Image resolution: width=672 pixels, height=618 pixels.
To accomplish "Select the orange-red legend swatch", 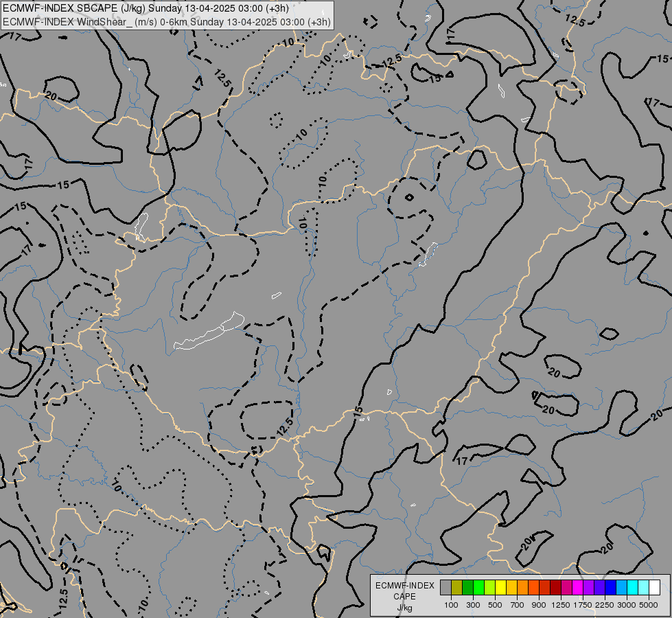I will pyautogui.click(x=533, y=587).
